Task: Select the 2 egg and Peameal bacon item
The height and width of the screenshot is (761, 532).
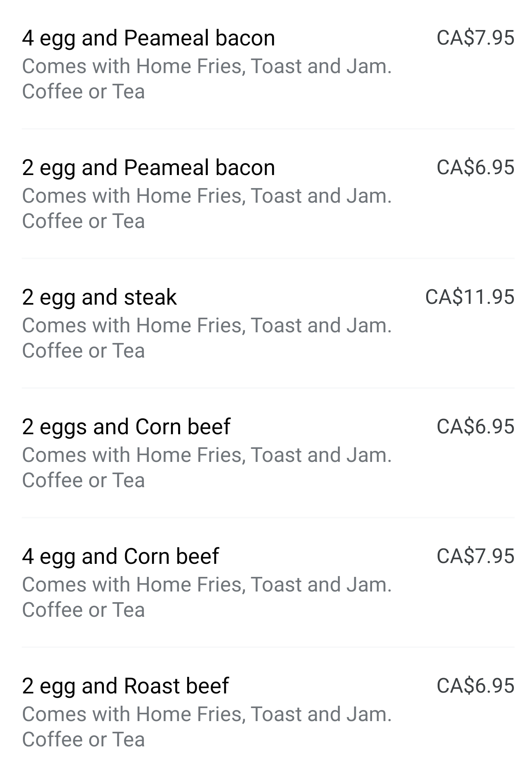Action: click(x=148, y=168)
